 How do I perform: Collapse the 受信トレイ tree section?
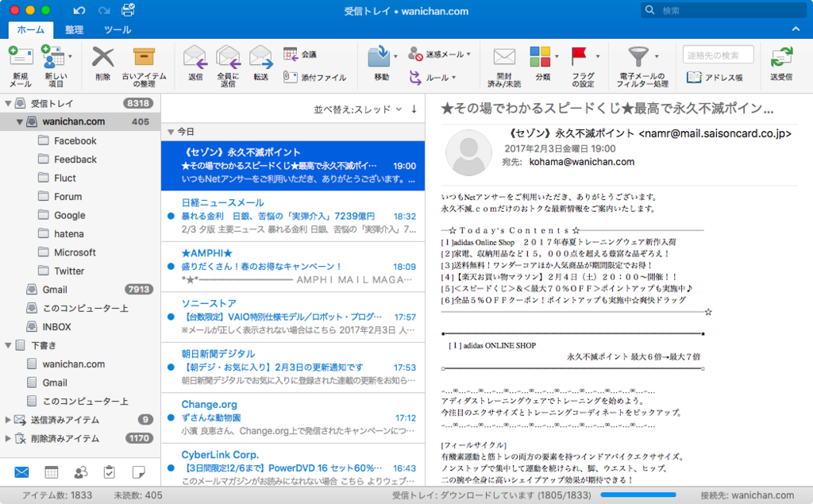[8, 103]
